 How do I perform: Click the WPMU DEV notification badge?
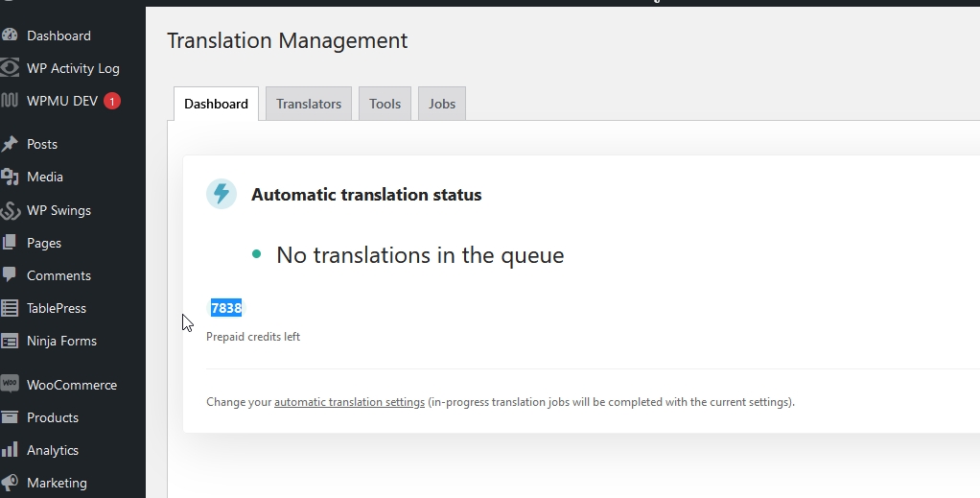112,101
